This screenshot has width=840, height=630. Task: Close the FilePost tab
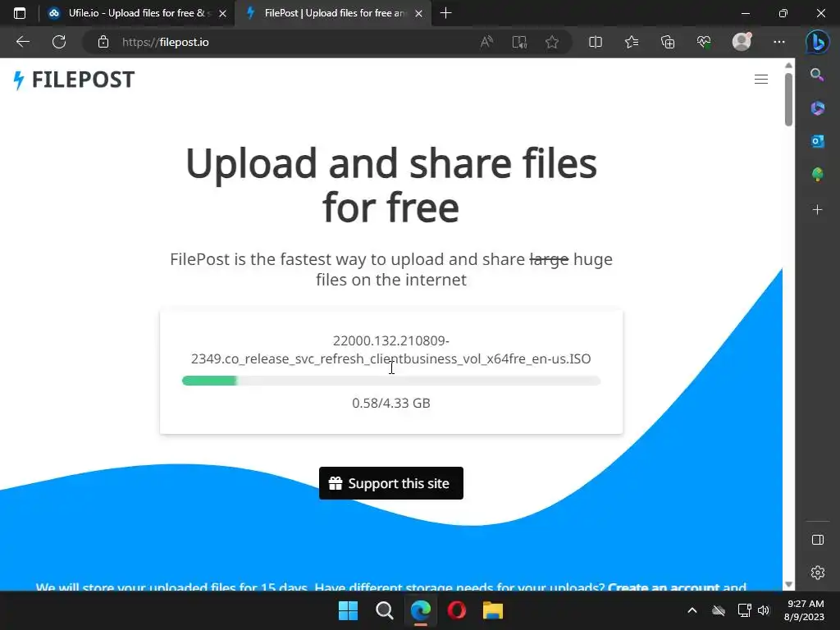click(x=419, y=13)
